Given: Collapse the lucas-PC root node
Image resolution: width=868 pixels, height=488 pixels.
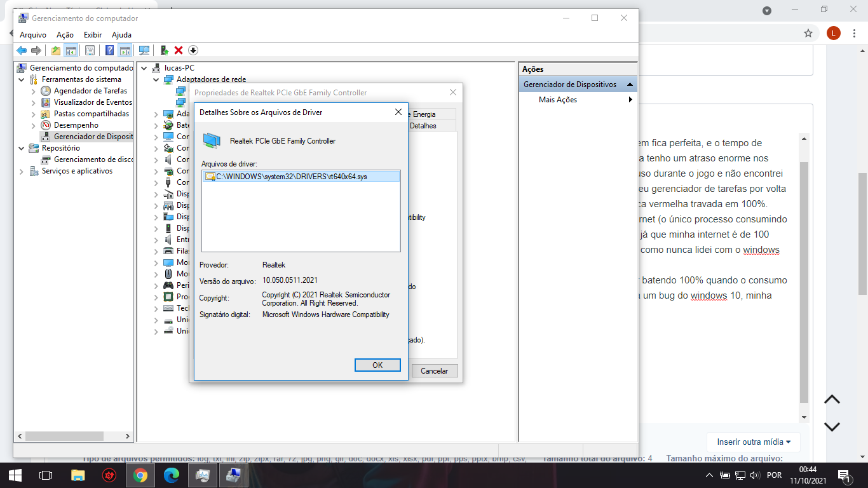Looking at the screenshot, I should [x=145, y=68].
